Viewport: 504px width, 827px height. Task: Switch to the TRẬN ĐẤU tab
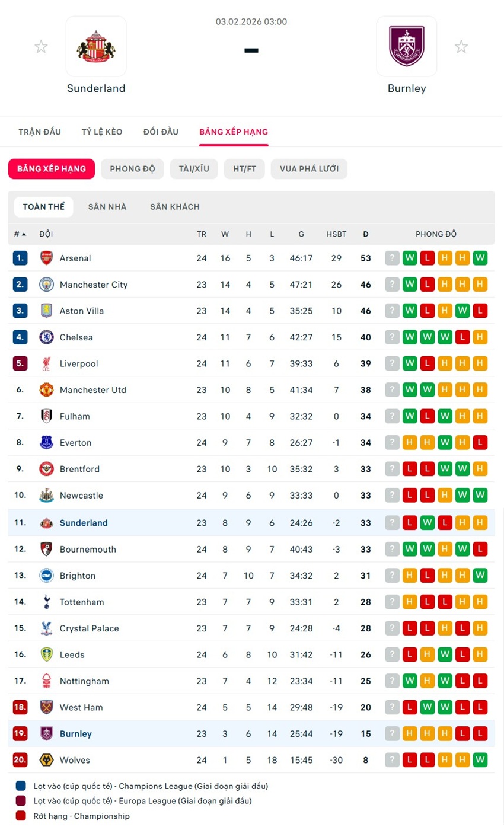(40, 132)
